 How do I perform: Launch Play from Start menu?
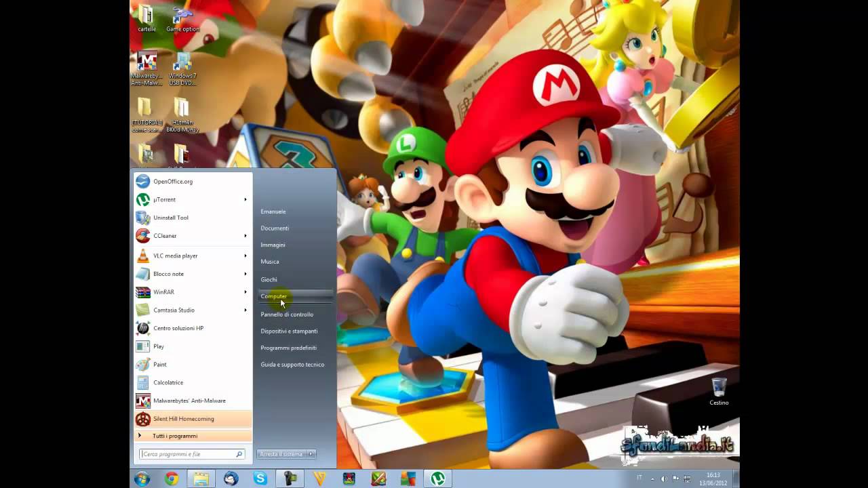193,346
